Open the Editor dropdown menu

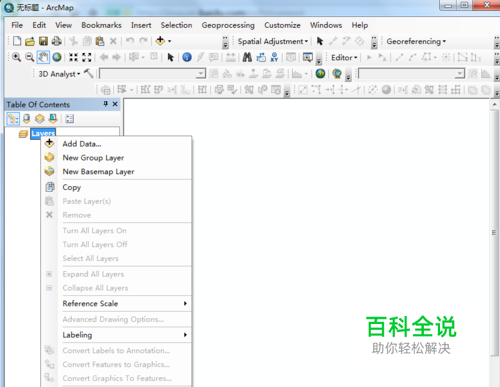344,57
